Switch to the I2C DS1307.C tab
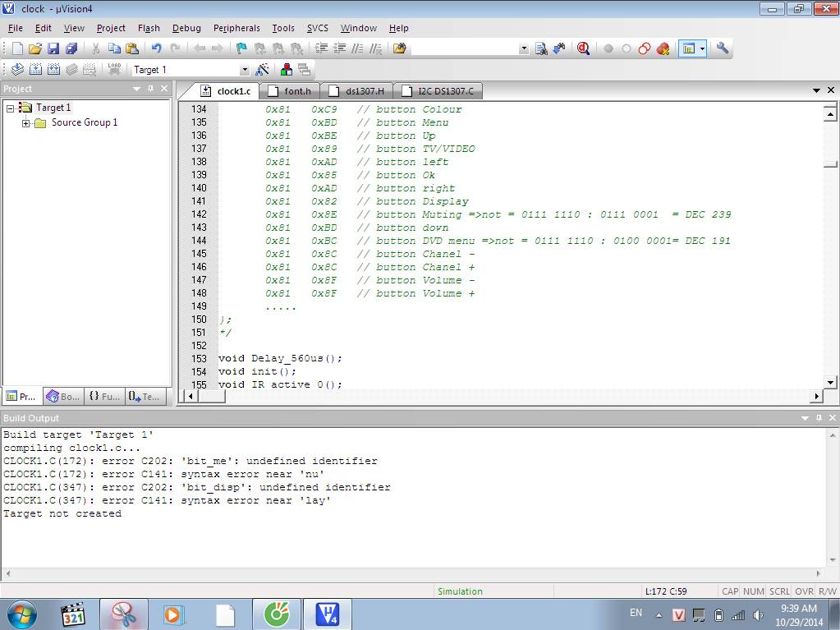Image resolution: width=840 pixels, height=630 pixels. 438,91
